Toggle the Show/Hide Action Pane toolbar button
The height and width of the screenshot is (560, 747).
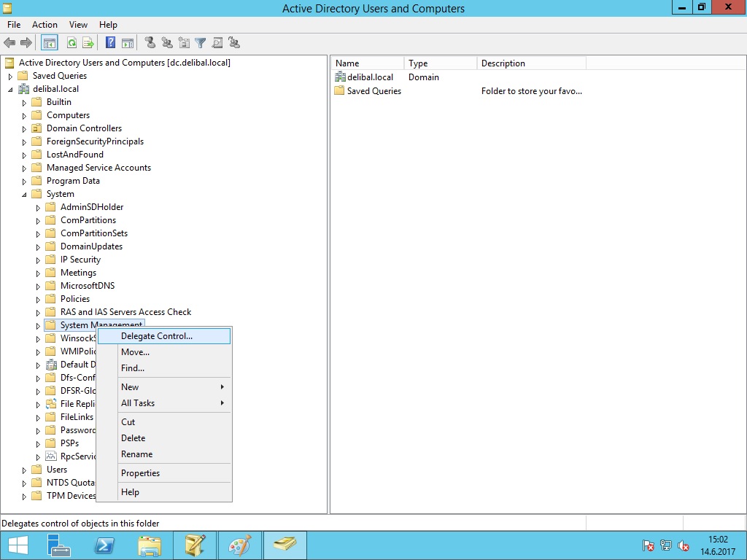[128, 43]
